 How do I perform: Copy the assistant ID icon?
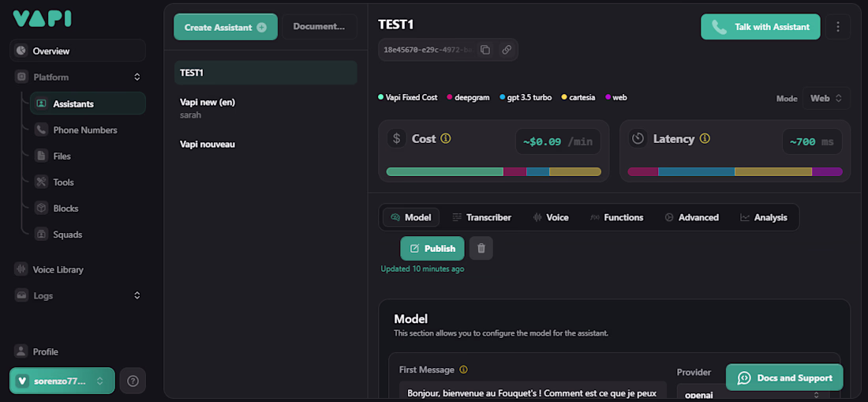tap(485, 50)
